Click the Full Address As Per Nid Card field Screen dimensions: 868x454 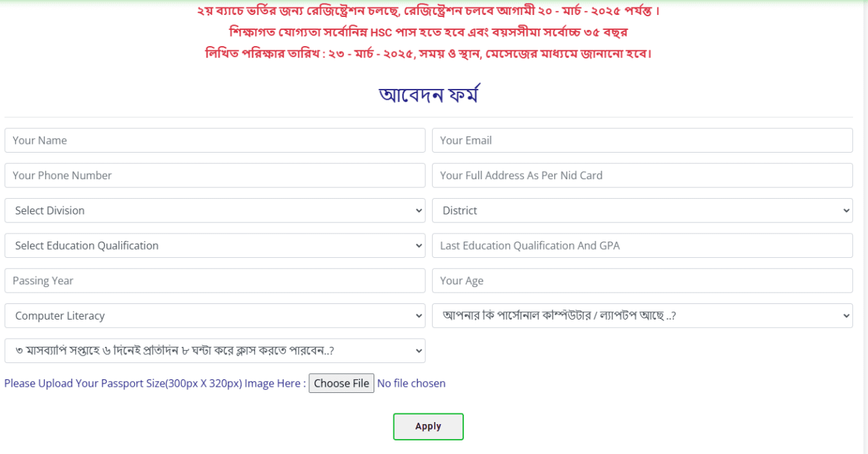pos(642,175)
